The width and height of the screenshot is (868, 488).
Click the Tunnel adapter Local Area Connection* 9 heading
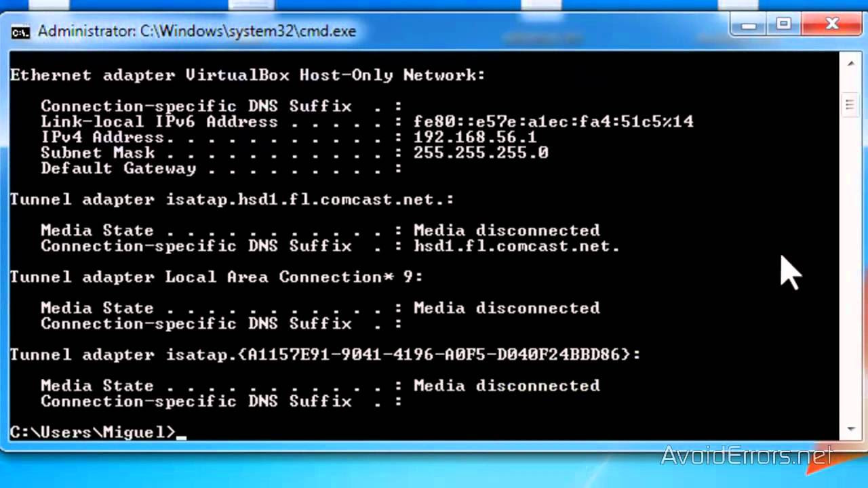click(x=216, y=277)
